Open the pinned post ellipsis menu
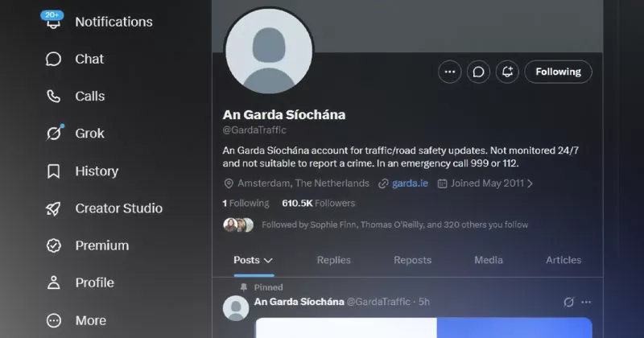Image resolution: width=644 pixels, height=338 pixels. point(586,303)
